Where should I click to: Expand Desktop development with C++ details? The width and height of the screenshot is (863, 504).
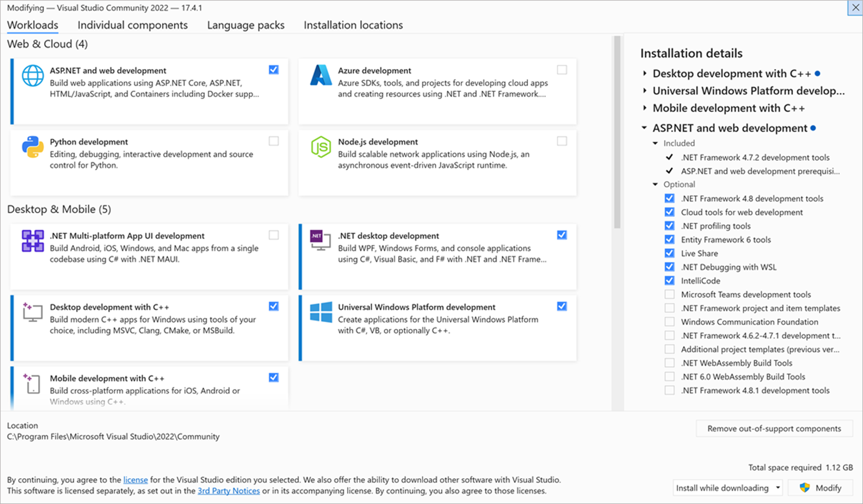[x=645, y=74]
